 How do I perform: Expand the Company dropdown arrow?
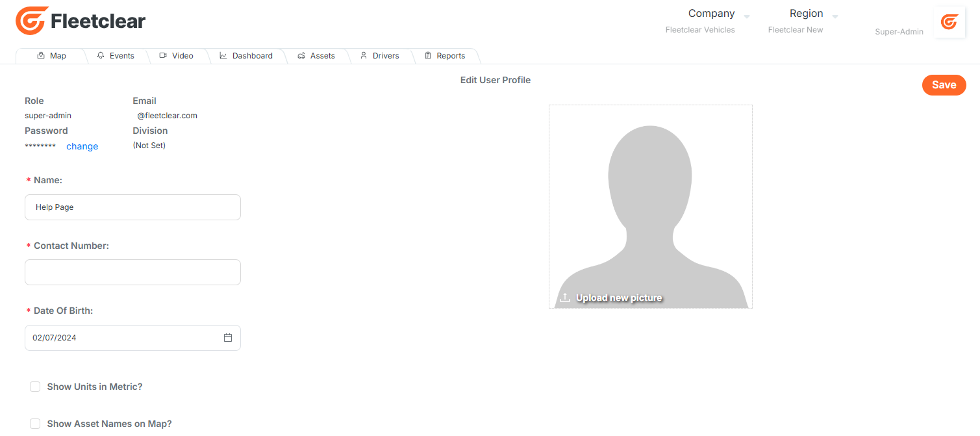pyautogui.click(x=747, y=16)
